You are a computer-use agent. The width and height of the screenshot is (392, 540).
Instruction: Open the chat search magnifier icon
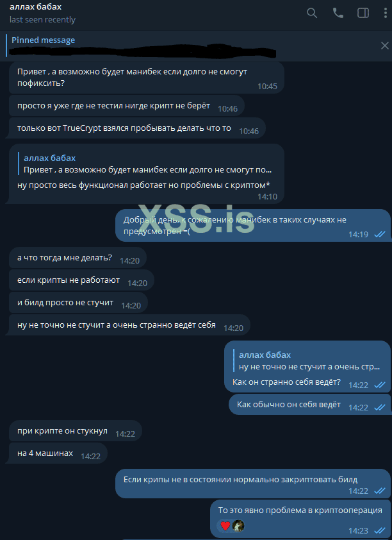click(311, 13)
